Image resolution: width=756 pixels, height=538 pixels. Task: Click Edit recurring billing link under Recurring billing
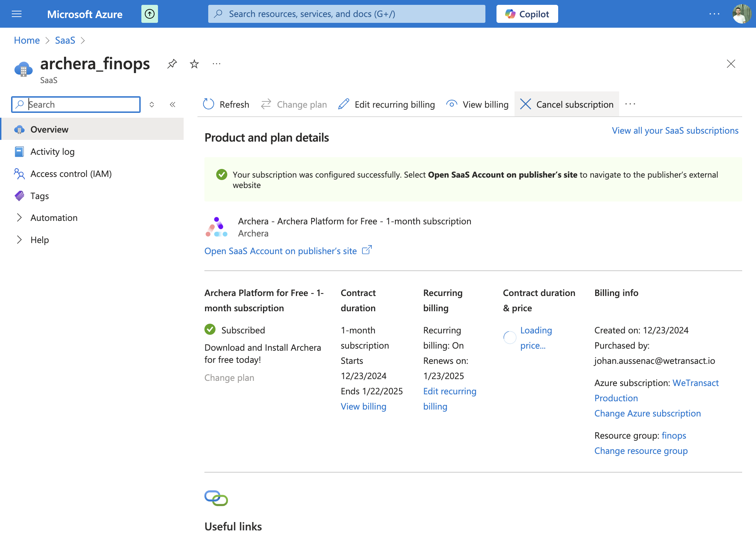[x=450, y=398]
